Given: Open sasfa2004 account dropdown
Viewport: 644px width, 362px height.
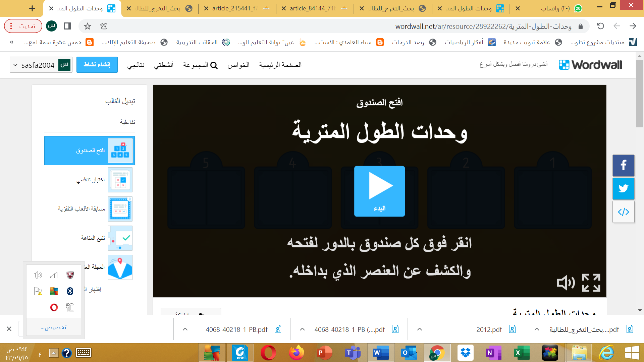Looking at the screenshot, I should coord(41,65).
